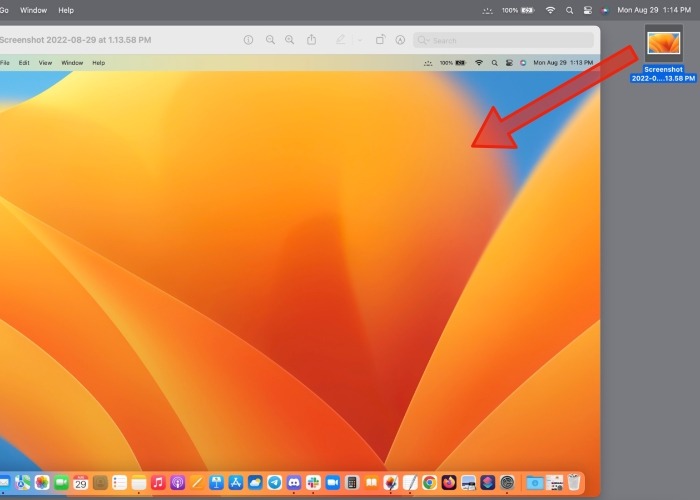Click File in the previewed screenshot's menu bar
The height and width of the screenshot is (500, 700).
[5, 62]
